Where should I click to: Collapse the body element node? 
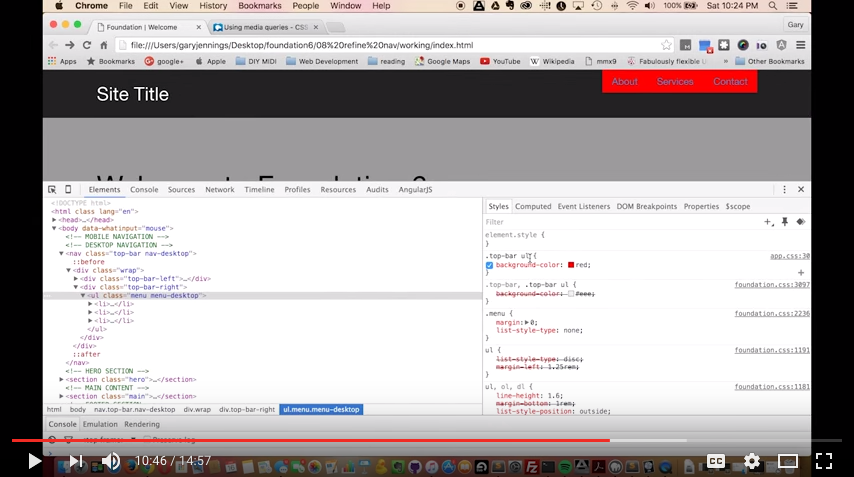click(x=54, y=228)
